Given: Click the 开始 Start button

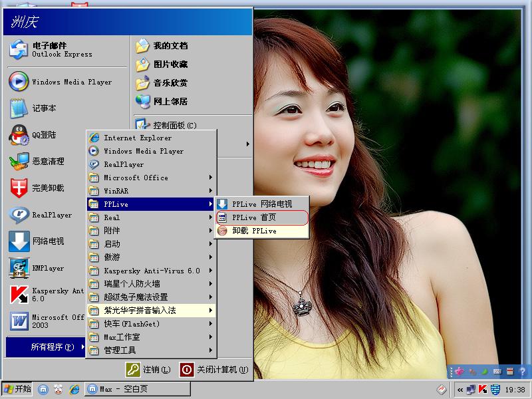Looking at the screenshot, I should coord(17,389).
